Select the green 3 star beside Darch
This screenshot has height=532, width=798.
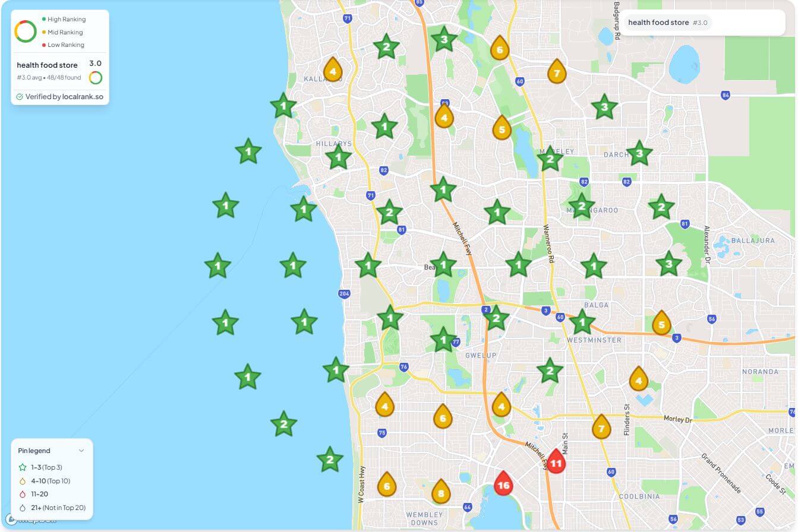point(639,153)
